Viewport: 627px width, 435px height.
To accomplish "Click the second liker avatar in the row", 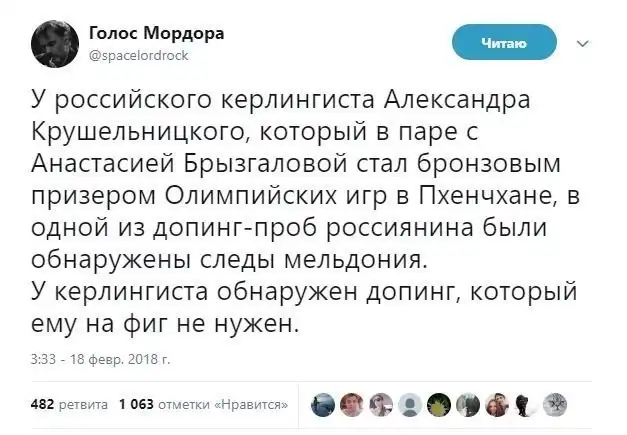I will [x=352, y=403].
